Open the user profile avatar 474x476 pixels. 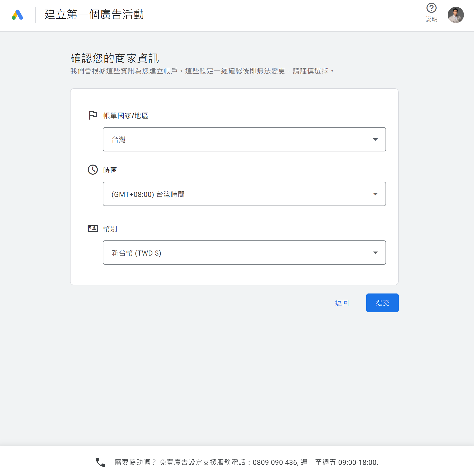[455, 15]
